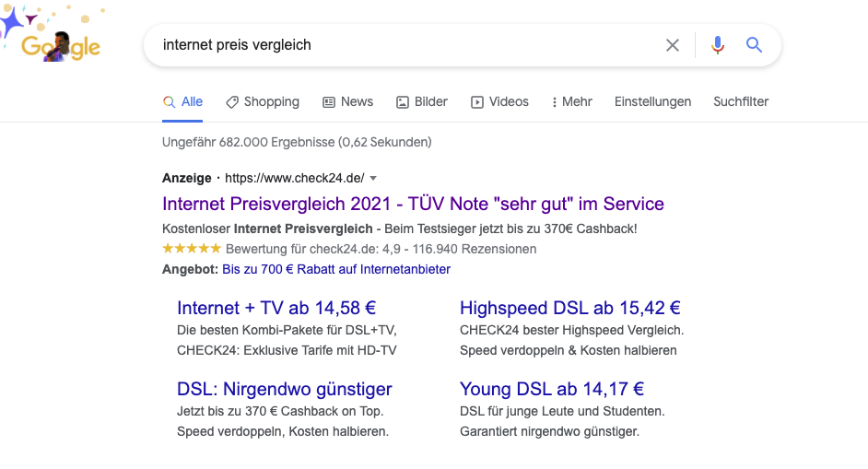Screen dimensions: 868x469
Task: Open 'Highspeed DSL ab 15,42 €' sitelink
Action: 569,308
